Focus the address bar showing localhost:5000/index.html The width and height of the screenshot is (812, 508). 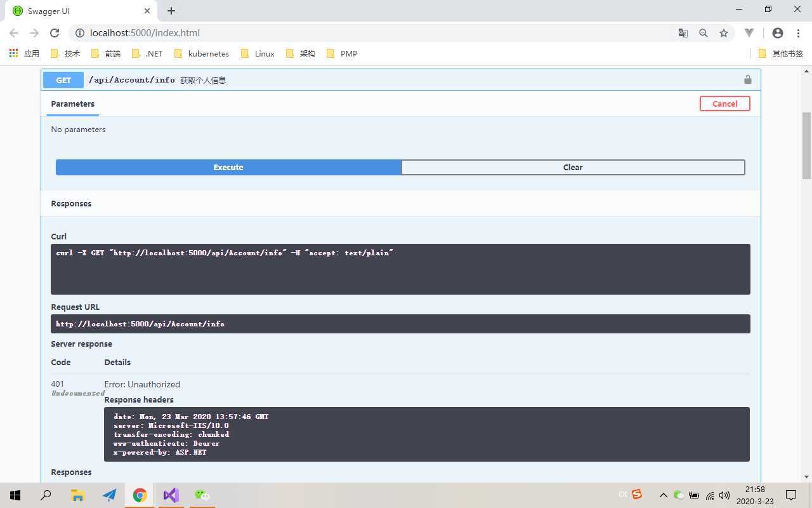tap(381, 33)
